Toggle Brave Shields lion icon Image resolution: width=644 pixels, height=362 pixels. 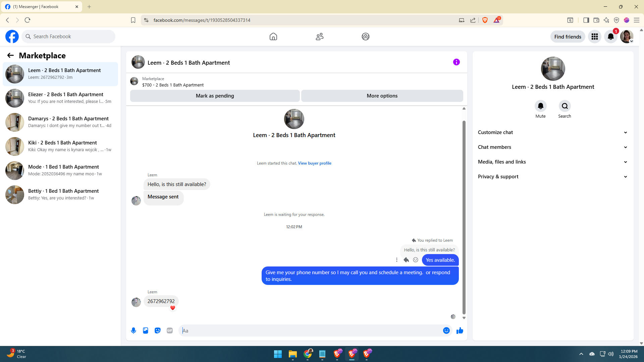[x=485, y=20]
